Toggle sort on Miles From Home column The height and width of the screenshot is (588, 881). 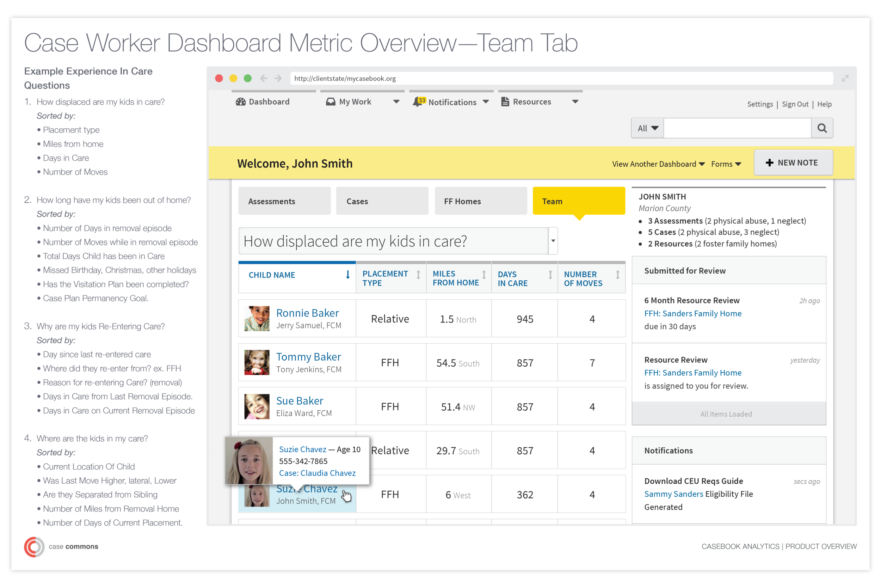[x=484, y=275]
